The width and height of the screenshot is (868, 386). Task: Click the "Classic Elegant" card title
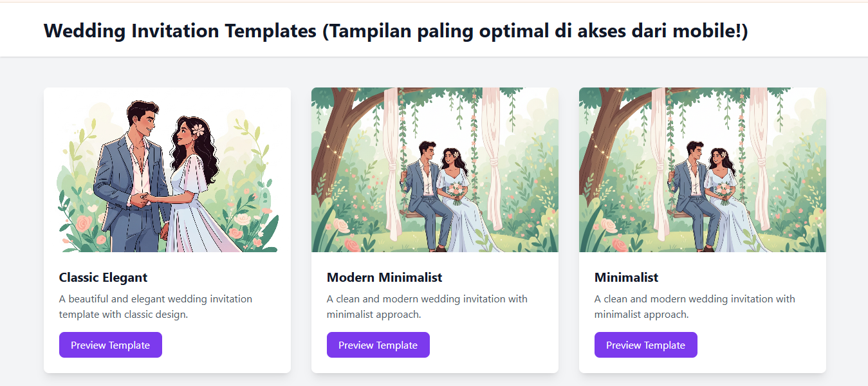pos(104,277)
